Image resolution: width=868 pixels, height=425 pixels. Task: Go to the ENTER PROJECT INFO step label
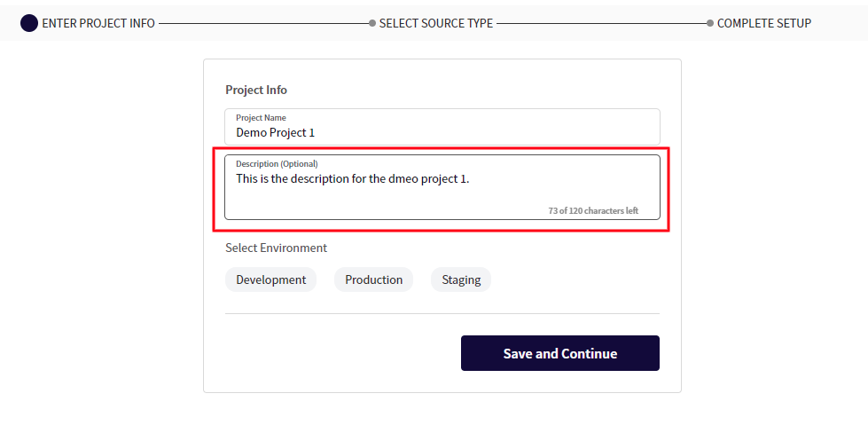98,23
